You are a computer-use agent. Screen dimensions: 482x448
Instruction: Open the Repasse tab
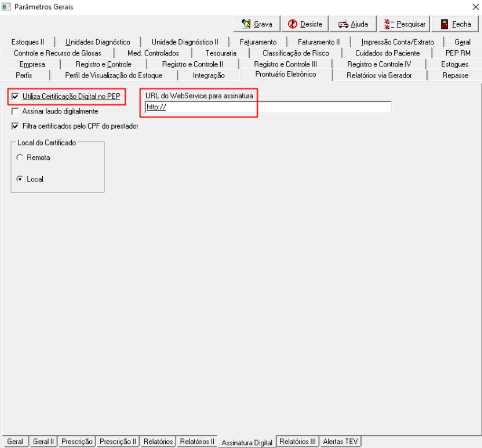pyautogui.click(x=455, y=75)
